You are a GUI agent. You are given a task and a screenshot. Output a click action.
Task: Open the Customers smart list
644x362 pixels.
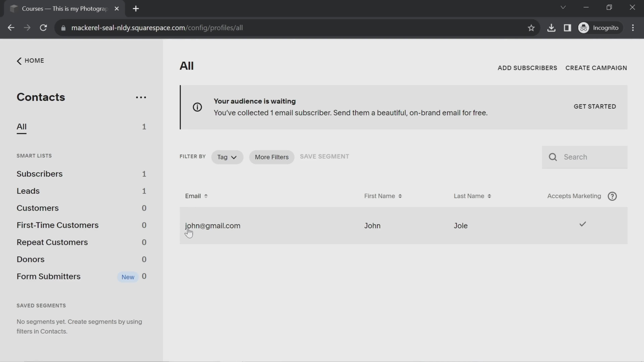coord(38,208)
